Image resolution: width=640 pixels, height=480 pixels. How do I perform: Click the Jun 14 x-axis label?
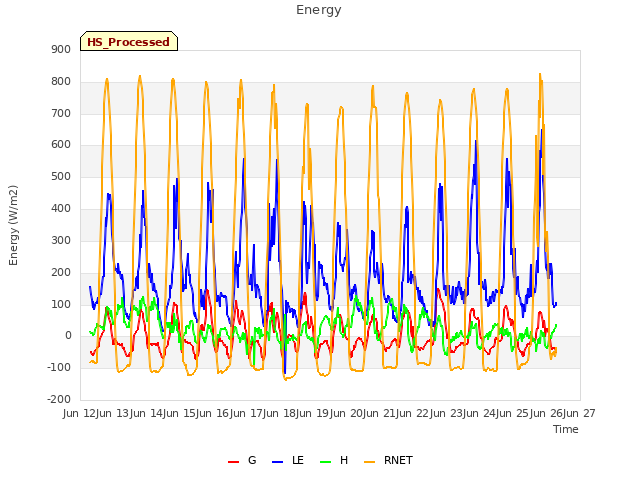click(x=147, y=413)
